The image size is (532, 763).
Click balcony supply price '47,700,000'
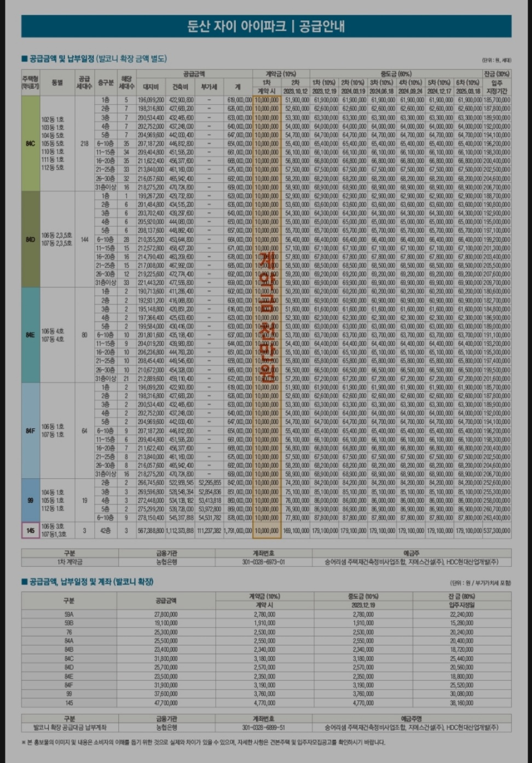(166, 703)
